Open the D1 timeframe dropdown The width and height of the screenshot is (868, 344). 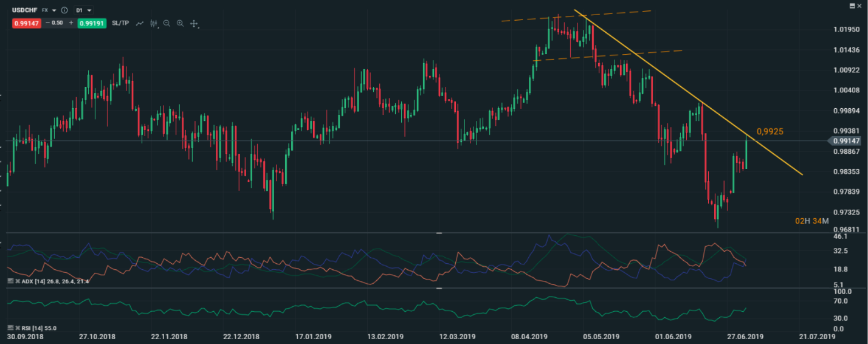[x=83, y=10]
